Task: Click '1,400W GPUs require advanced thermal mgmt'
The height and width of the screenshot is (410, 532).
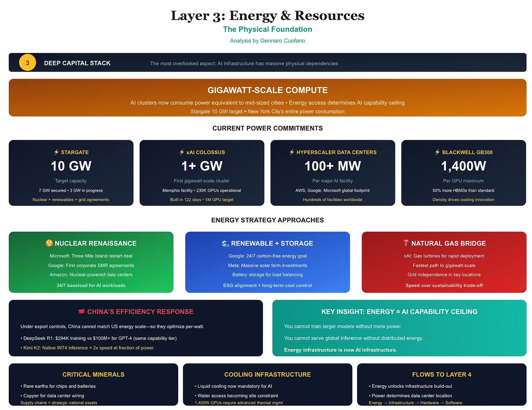Action: (x=239, y=403)
